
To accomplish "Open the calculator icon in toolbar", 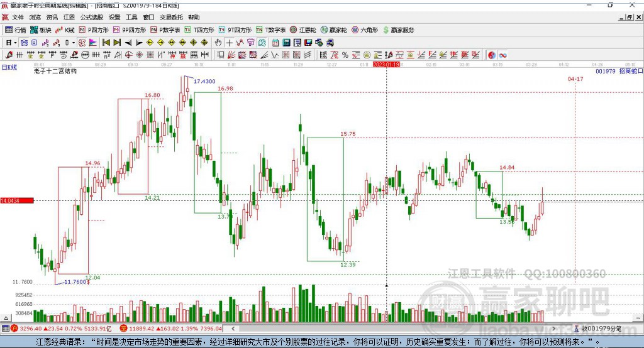I will [x=286, y=43].
